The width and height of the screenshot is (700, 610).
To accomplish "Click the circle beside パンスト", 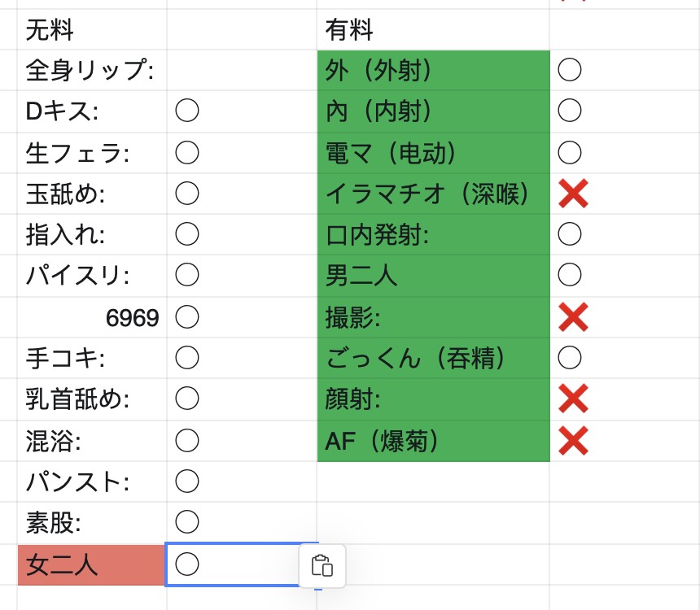I will click(x=187, y=481).
